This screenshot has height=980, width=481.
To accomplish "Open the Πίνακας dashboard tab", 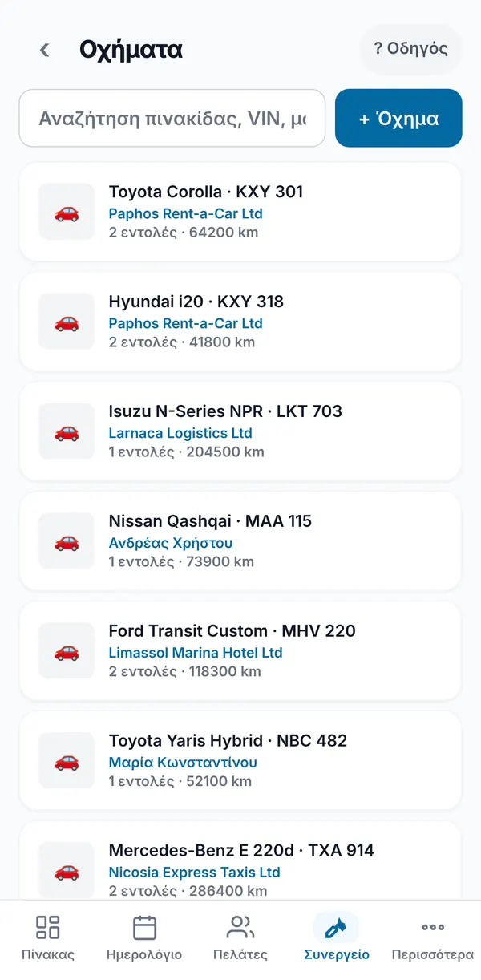I will pyautogui.click(x=48, y=937).
